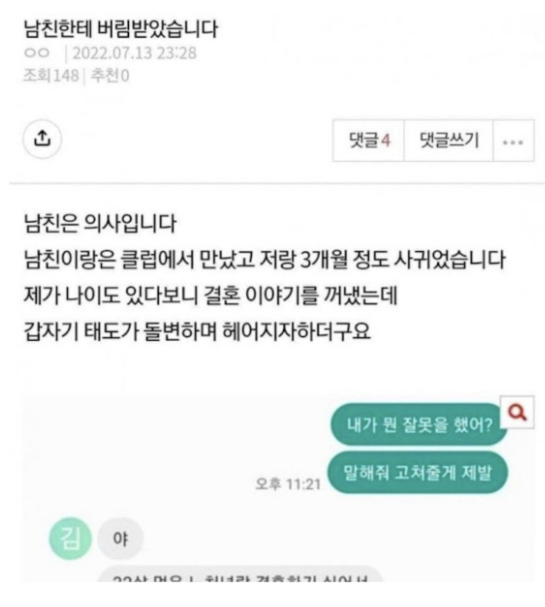Click the green 김 profile avatar
The image size is (545, 607).
tap(70, 538)
